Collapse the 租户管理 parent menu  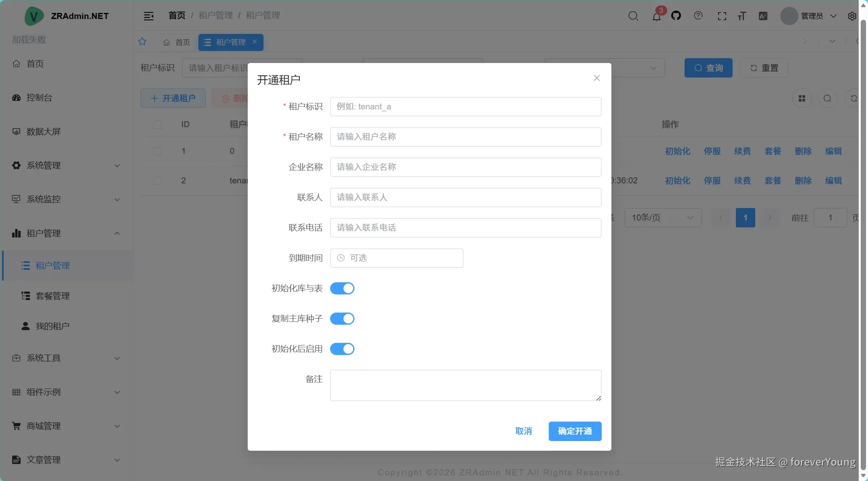pyautogui.click(x=67, y=233)
